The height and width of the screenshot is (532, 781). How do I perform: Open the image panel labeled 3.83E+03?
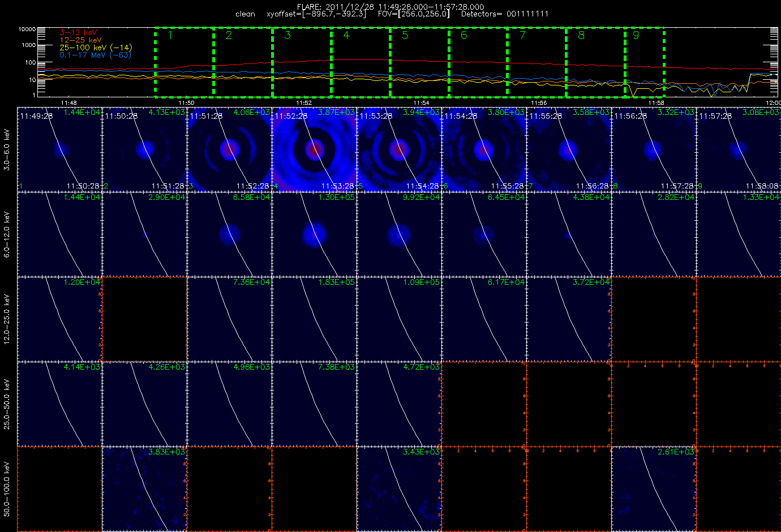click(x=144, y=489)
